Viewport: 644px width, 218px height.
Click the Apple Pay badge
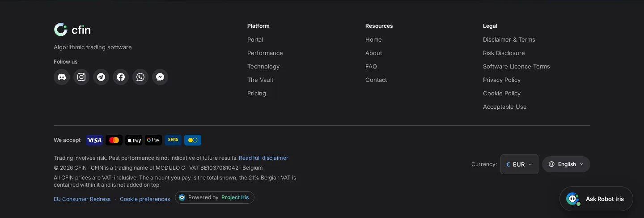[134, 140]
